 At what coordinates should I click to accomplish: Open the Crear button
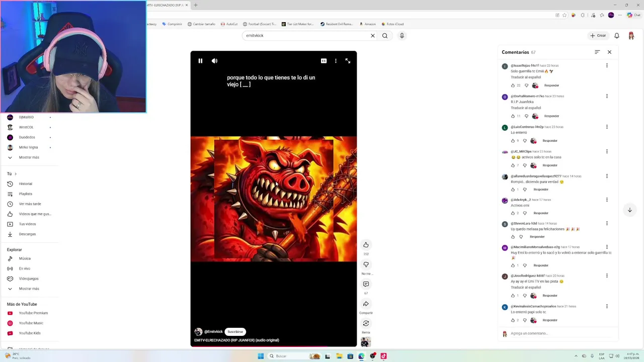coord(598,36)
